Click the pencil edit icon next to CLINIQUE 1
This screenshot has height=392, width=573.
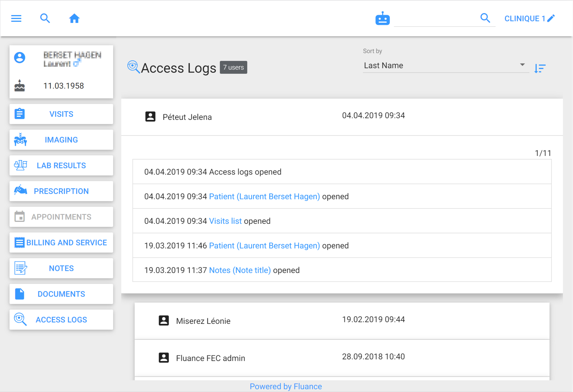click(551, 18)
